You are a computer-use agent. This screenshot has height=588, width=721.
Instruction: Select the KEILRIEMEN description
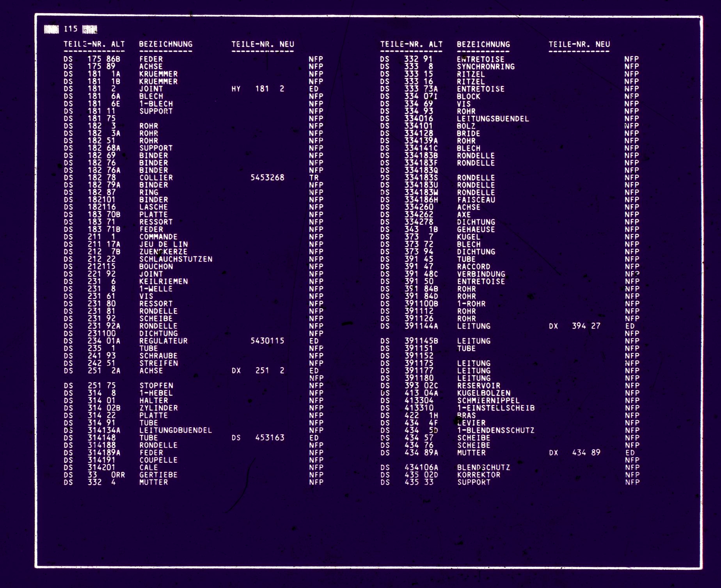163,281
